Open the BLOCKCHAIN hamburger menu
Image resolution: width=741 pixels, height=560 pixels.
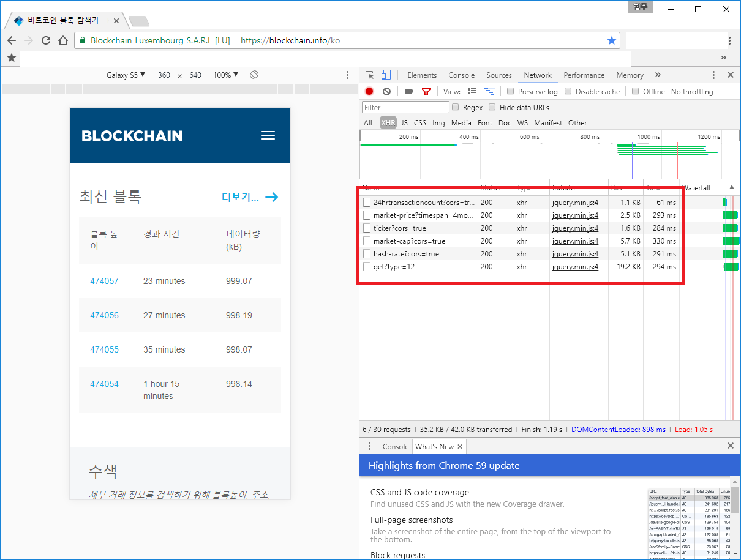coord(268,135)
